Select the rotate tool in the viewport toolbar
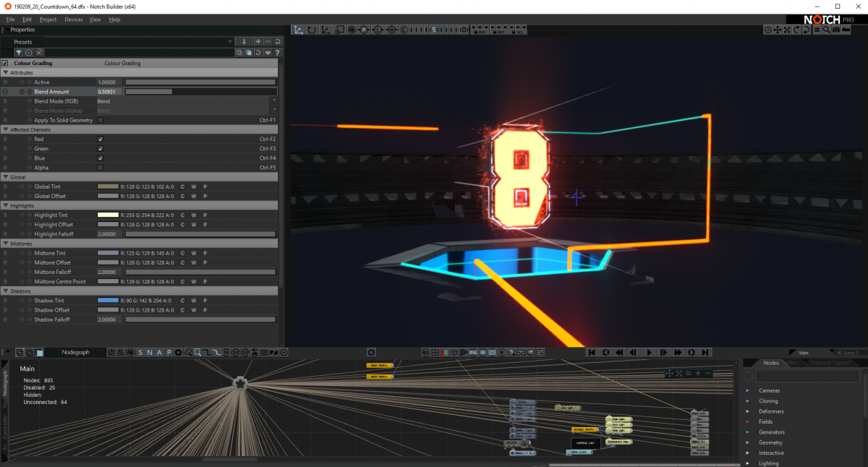868x467 pixels. [x=312, y=30]
